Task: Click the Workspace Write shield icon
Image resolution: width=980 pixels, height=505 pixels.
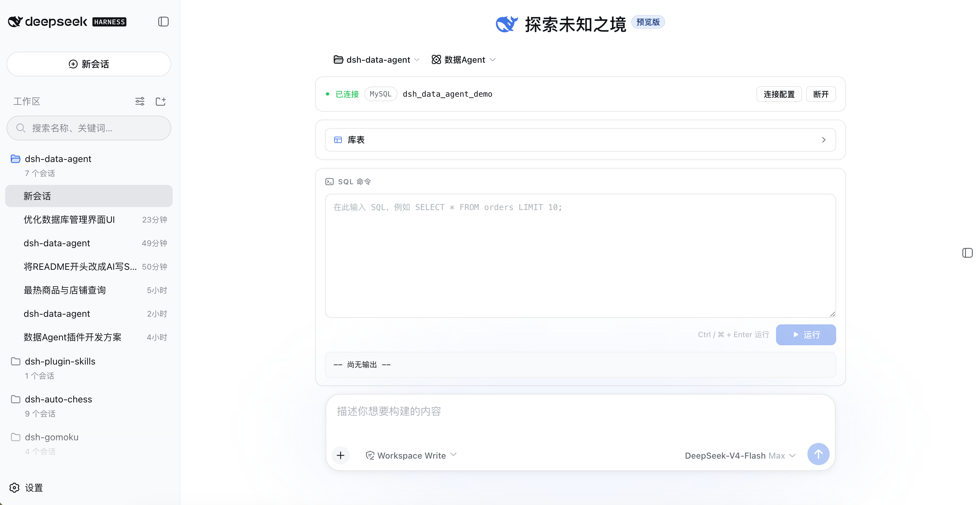Action: click(370, 456)
